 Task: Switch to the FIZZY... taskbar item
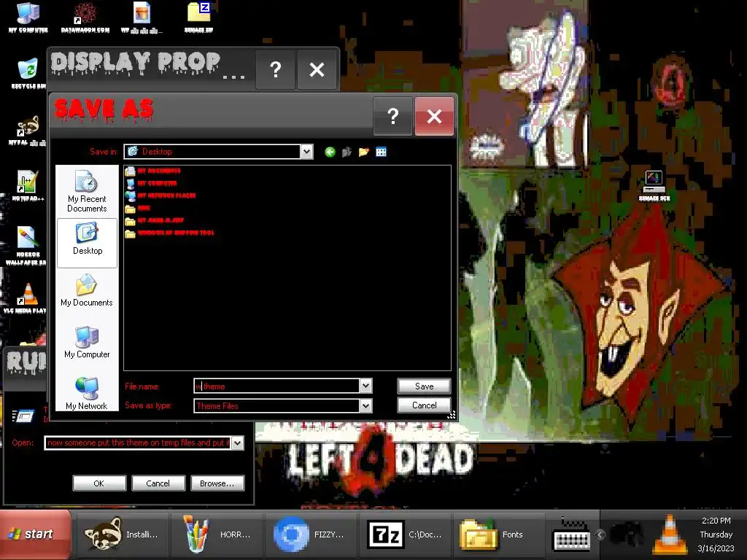click(x=311, y=534)
